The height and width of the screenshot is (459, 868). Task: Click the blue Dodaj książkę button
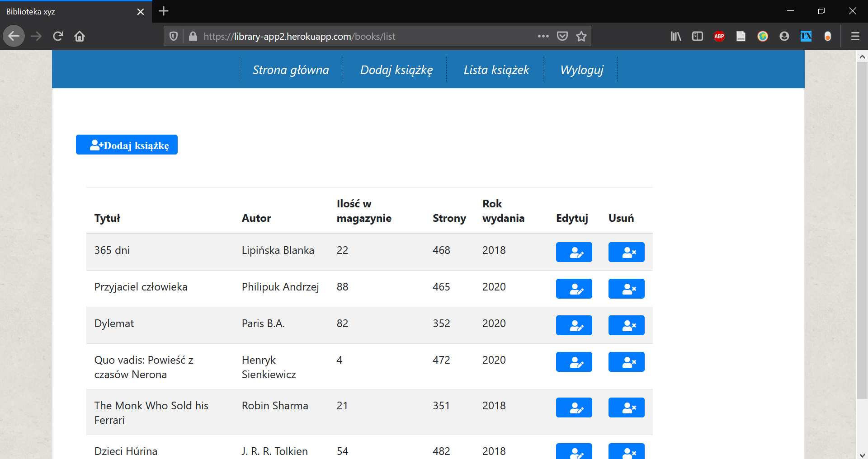[127, 145]
